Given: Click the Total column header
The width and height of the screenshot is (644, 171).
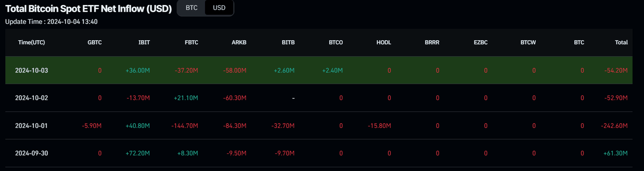Looking at the screenshot, I should 621,42.
